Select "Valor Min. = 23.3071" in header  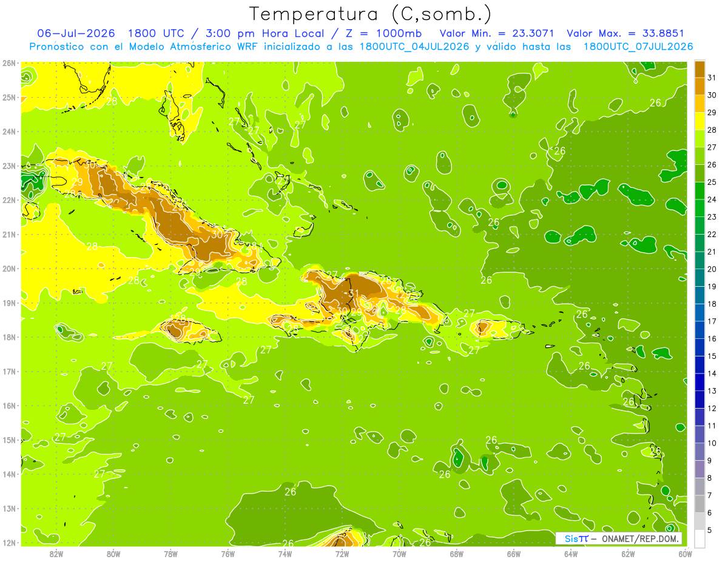(x=497, y=33)
